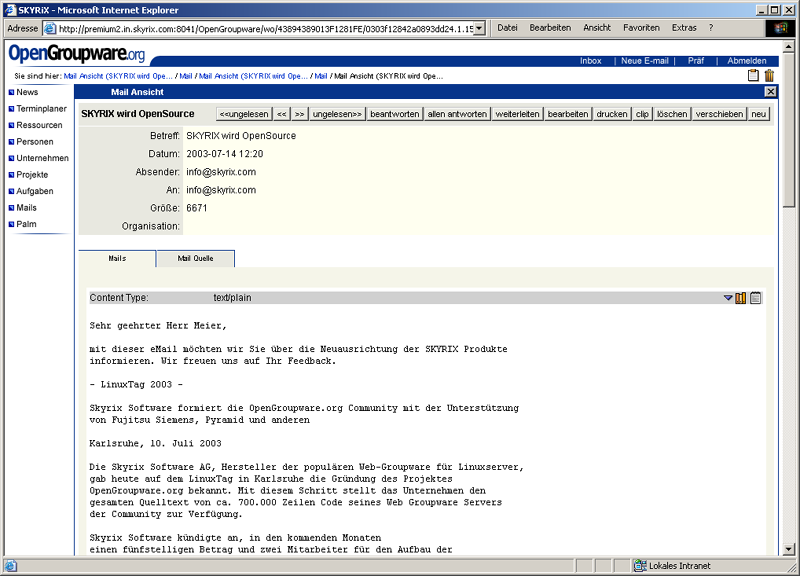Open Präf preferences link
The height and width of the screenshot is (576, 800).
coord(696,61)
